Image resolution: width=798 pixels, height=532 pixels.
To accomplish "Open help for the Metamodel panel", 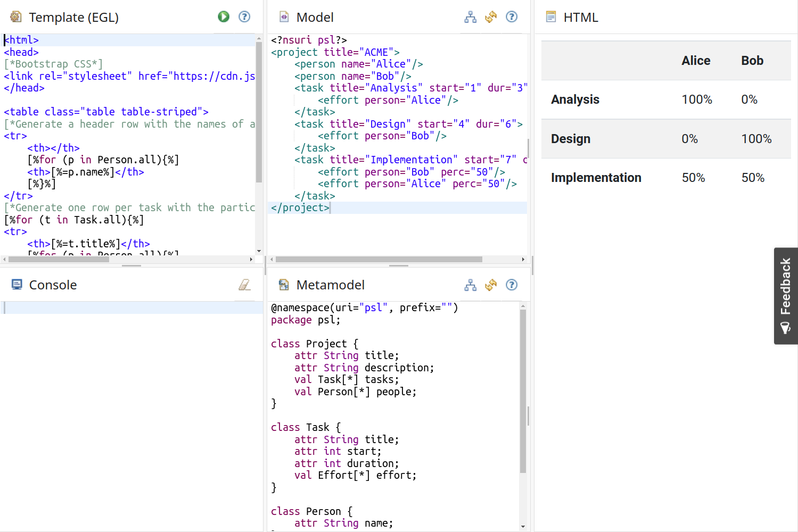I will click(512, 285).
